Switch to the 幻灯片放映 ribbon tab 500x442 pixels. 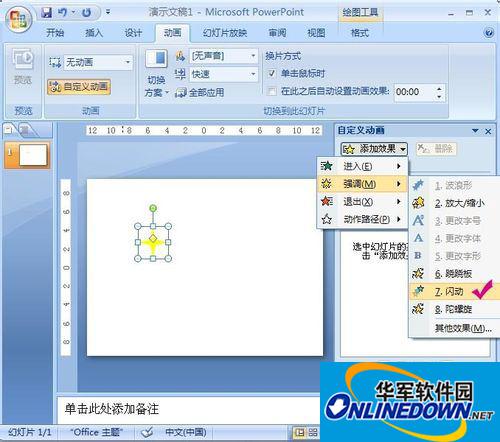[x=225, y=33]
